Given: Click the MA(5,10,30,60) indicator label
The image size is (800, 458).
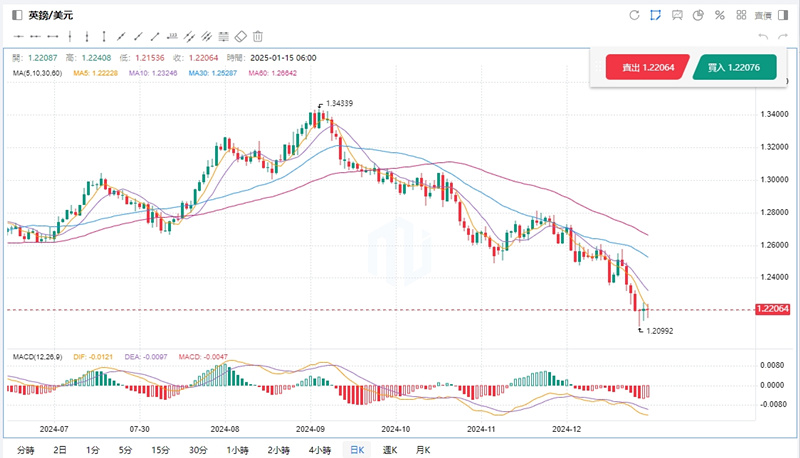Looking at the screenshot, I should (36, 74).
